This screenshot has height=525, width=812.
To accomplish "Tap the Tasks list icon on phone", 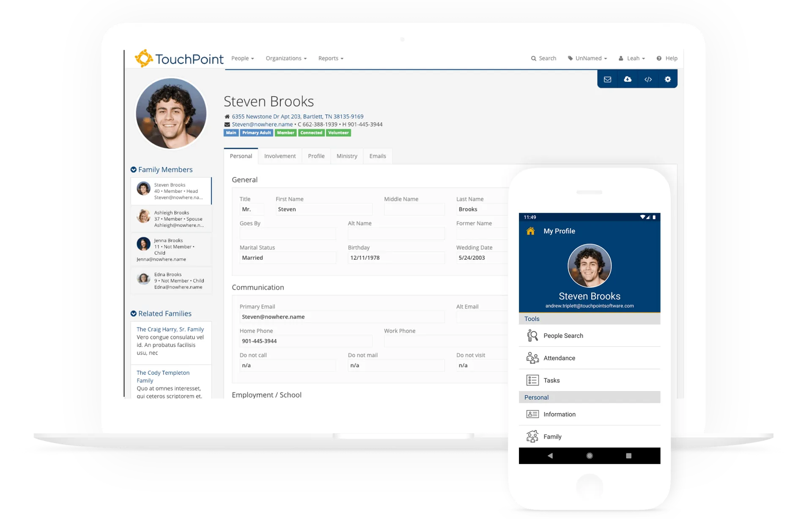I will (532, 380).
